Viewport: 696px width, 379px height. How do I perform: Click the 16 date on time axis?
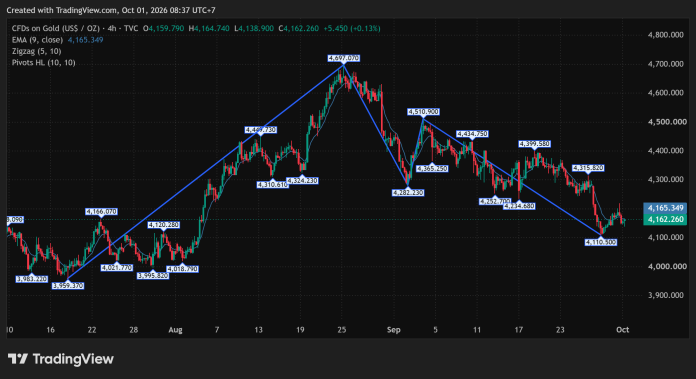click(x=50, y=330)
